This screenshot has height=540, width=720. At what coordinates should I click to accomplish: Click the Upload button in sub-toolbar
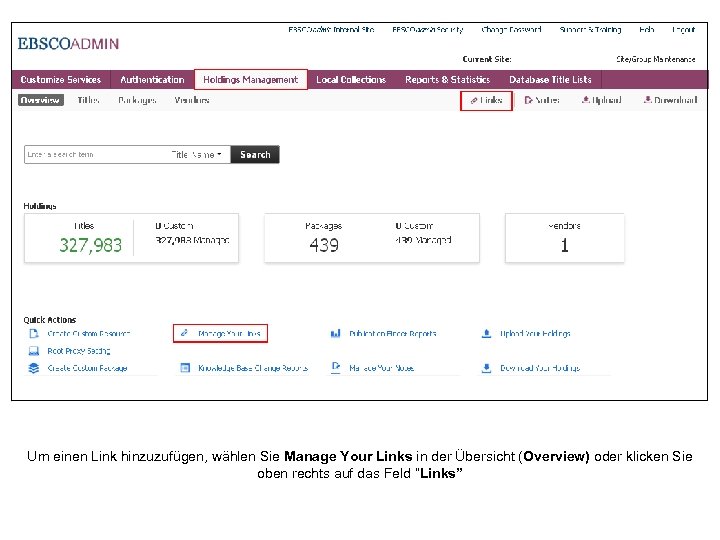click(602, 100)
